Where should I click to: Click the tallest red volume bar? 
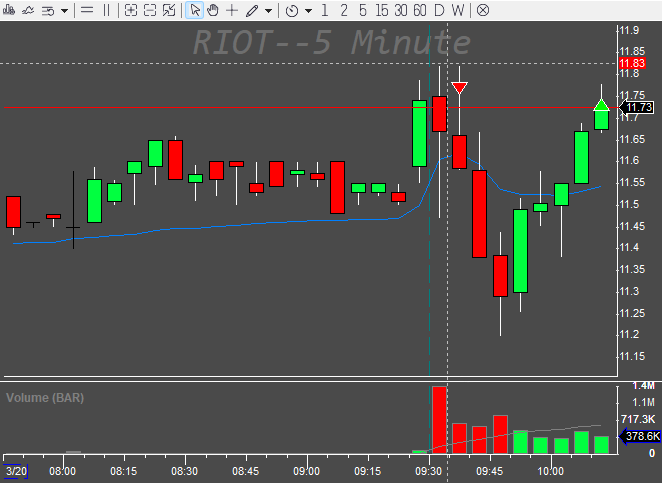pos(440,420)
